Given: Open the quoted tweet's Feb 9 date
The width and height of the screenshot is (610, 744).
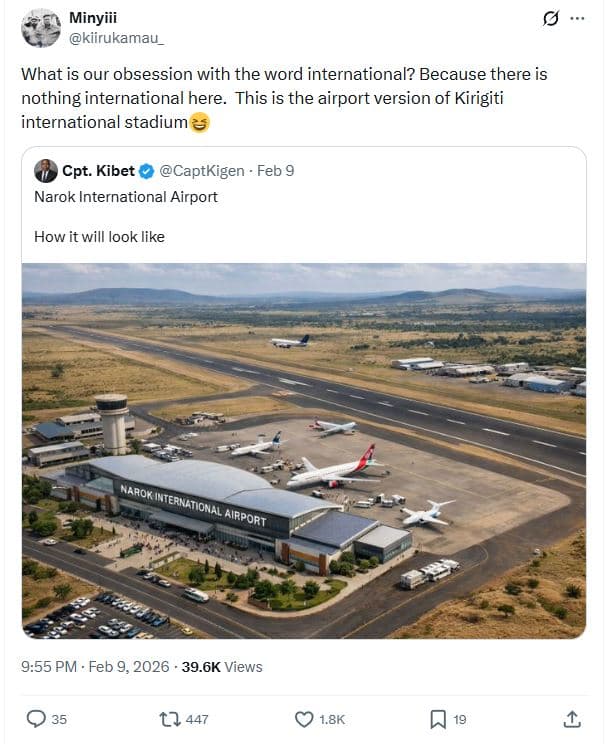Looking at the screenshot, I should coord(276,171).
